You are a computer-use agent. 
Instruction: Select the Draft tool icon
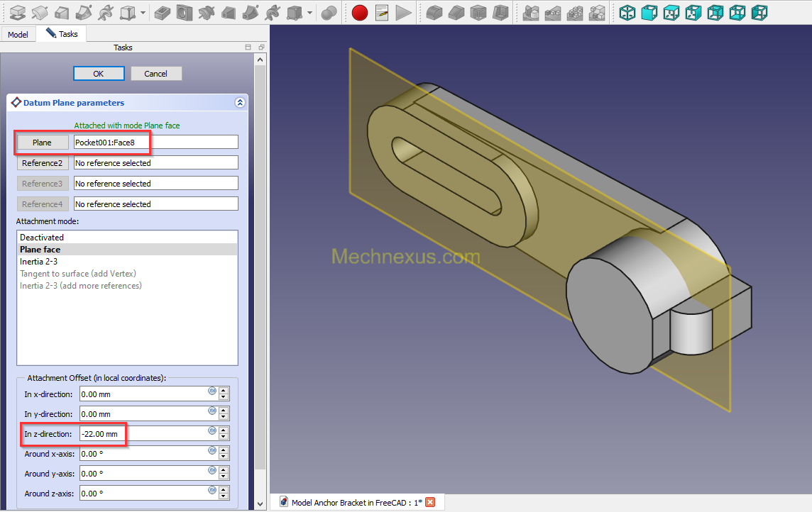pos(478,13)
